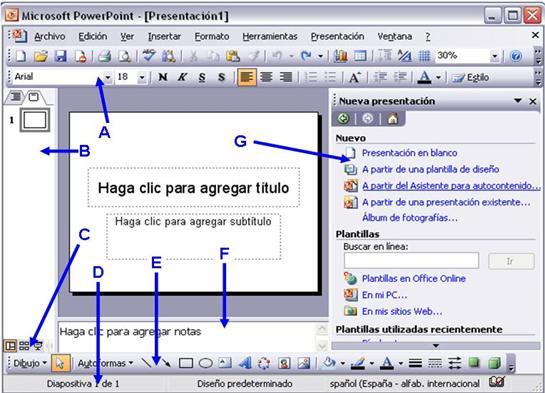The height and width of the screenshot is (393, 545).
Task: Open PowerPoint help question mark icon
Action: coord(516,56)
